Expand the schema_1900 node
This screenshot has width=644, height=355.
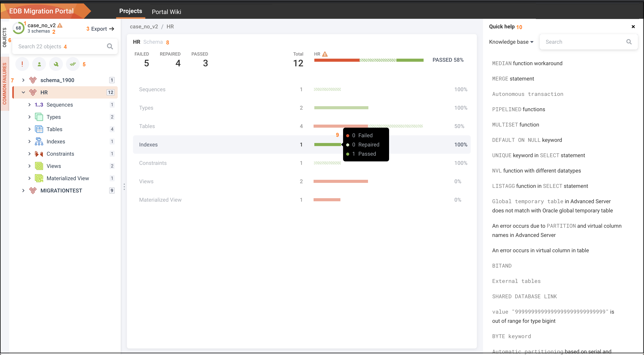23,80
